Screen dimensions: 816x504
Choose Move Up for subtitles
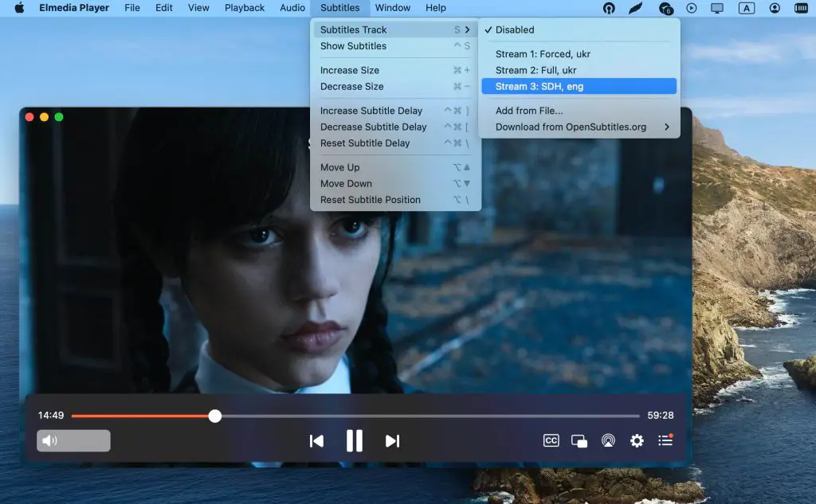click(x=395, y=167)
